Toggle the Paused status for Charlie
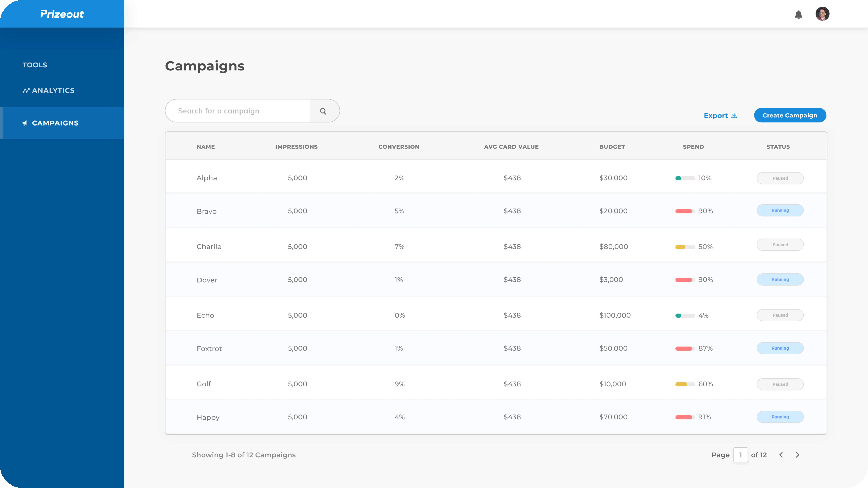868x488 pixels. pyautogui.click(x=780, y=245)
